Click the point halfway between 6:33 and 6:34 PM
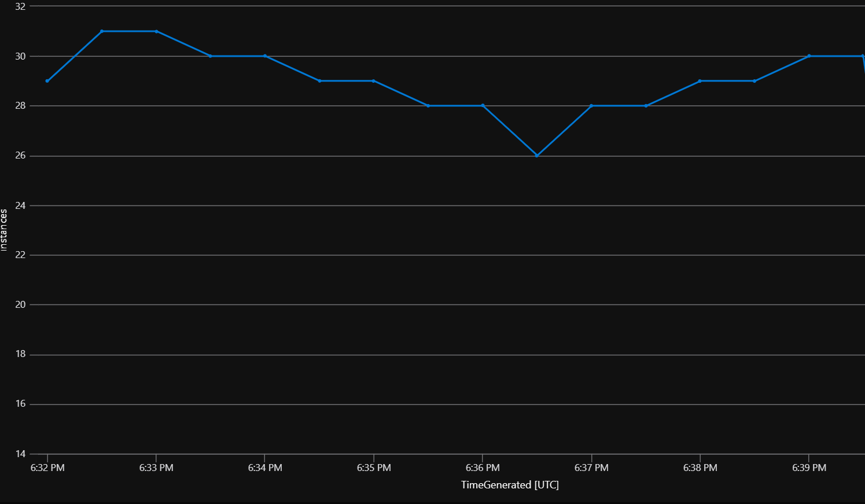865x504 pixels. point(211,56)
